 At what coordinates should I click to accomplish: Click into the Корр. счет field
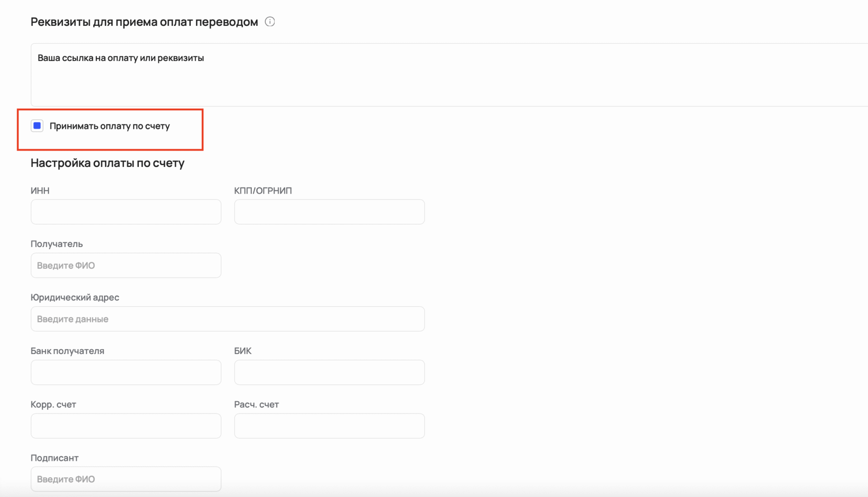pyautogui.click(x=126, y=426)
